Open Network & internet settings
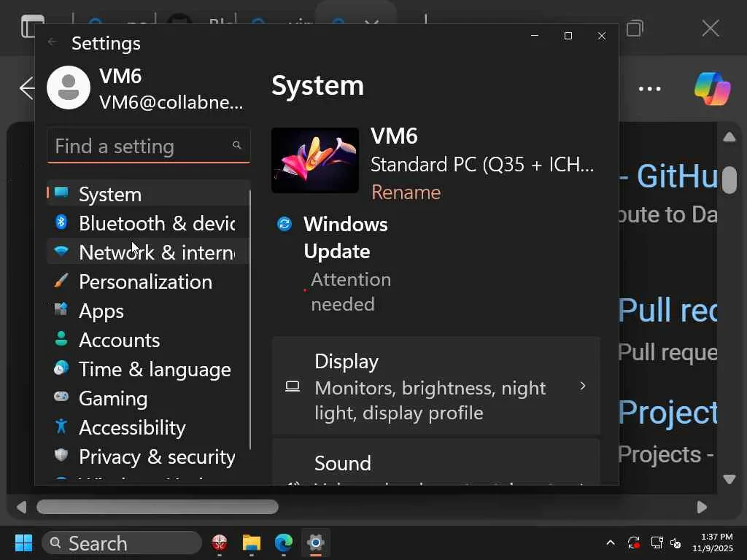The image size is (747, 560). coord(155,252)
